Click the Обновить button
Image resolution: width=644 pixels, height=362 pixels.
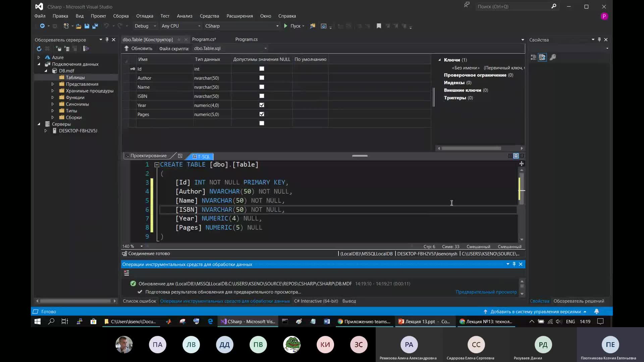click(x=139, y=48)
